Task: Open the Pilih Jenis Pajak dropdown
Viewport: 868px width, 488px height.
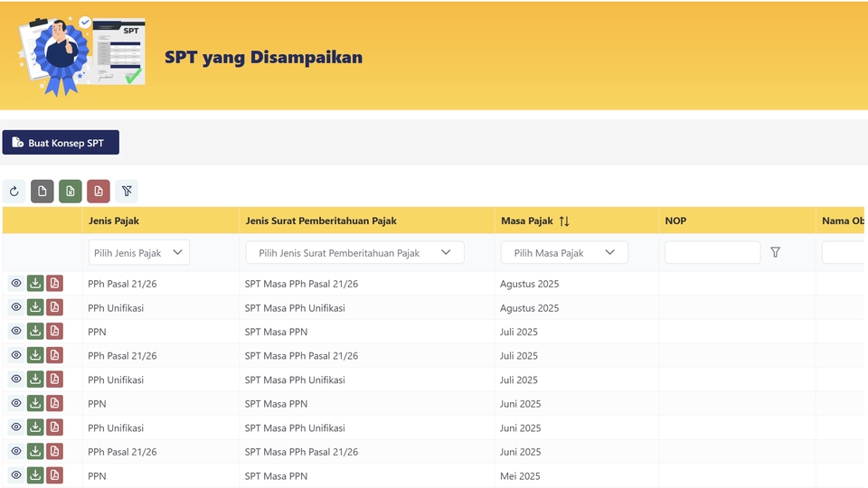Action: [139, 253]
